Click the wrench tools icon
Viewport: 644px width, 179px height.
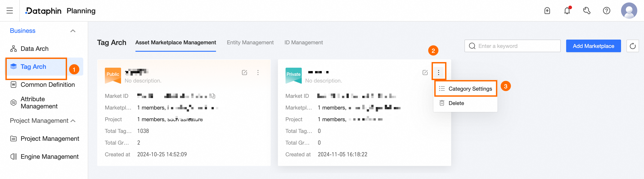tap(586, 11)
